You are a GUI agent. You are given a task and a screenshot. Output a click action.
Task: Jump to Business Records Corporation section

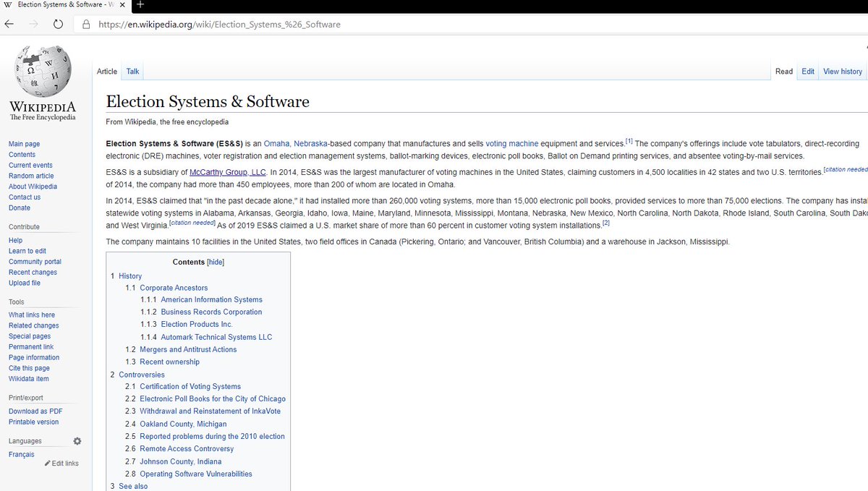202,312
